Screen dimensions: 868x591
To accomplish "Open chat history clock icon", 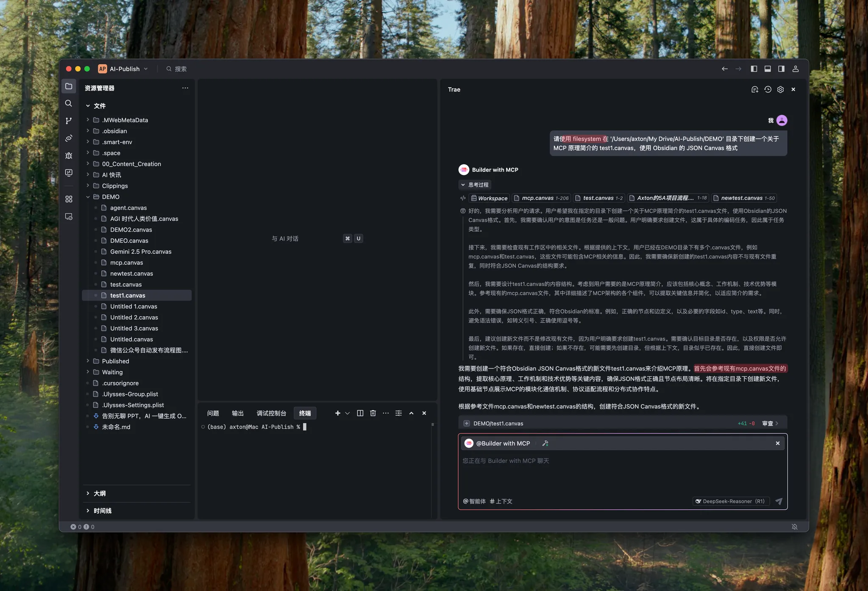I will point(768,89).
